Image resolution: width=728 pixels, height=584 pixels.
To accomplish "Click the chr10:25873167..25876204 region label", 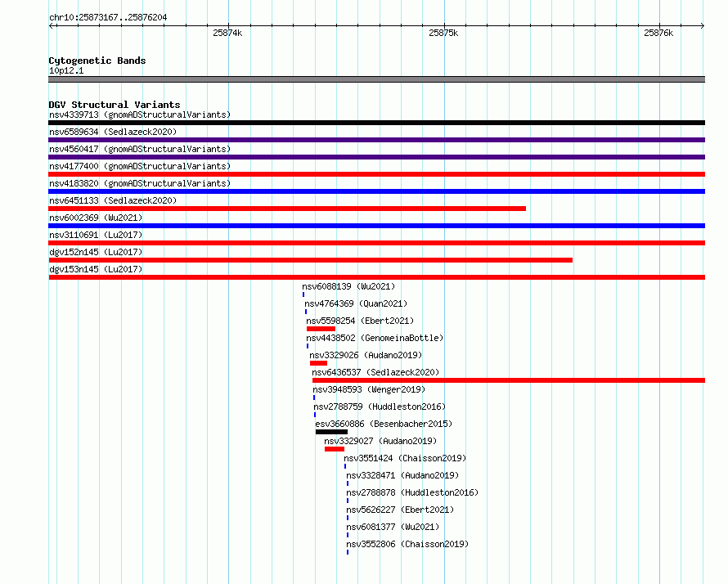I will click(x=108, y=18).
